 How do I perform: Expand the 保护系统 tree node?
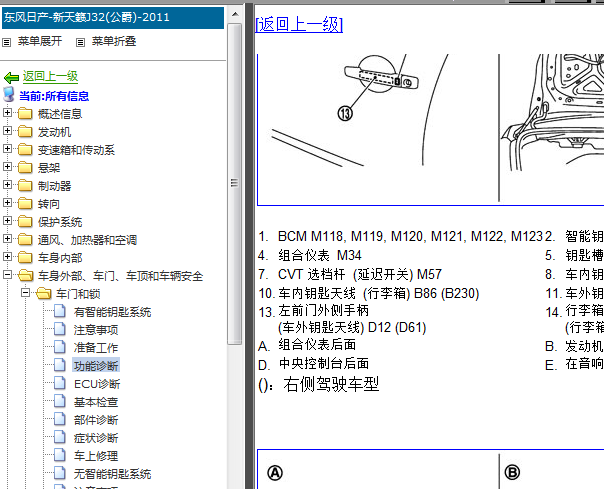pos(7,220)
